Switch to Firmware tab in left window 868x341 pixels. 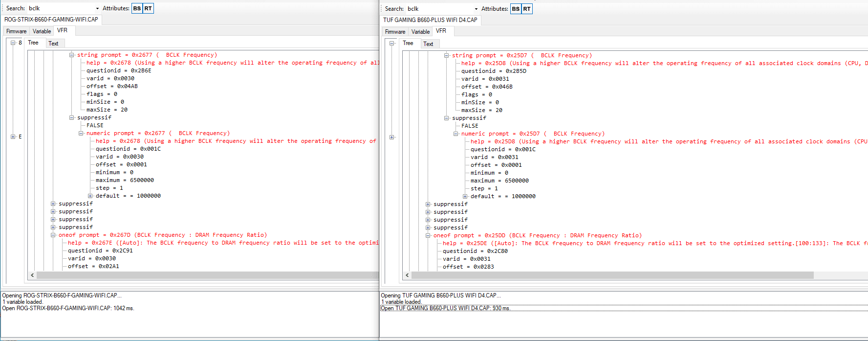(17, 31)
